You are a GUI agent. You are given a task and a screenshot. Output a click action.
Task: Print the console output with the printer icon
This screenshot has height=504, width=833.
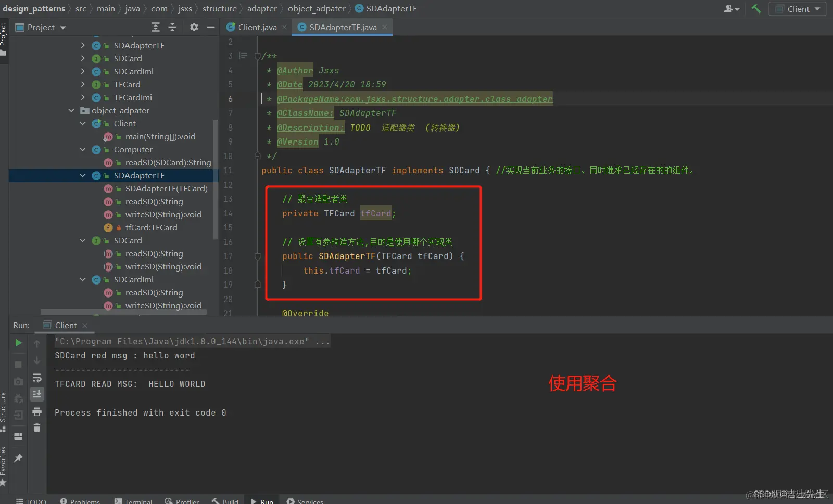coord(37,411)
